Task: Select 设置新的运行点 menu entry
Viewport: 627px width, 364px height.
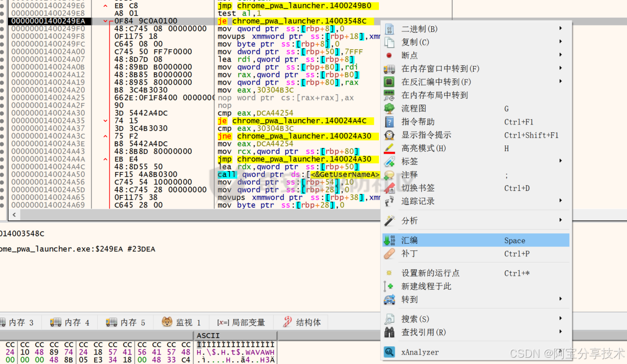Action: pos(475,273)
